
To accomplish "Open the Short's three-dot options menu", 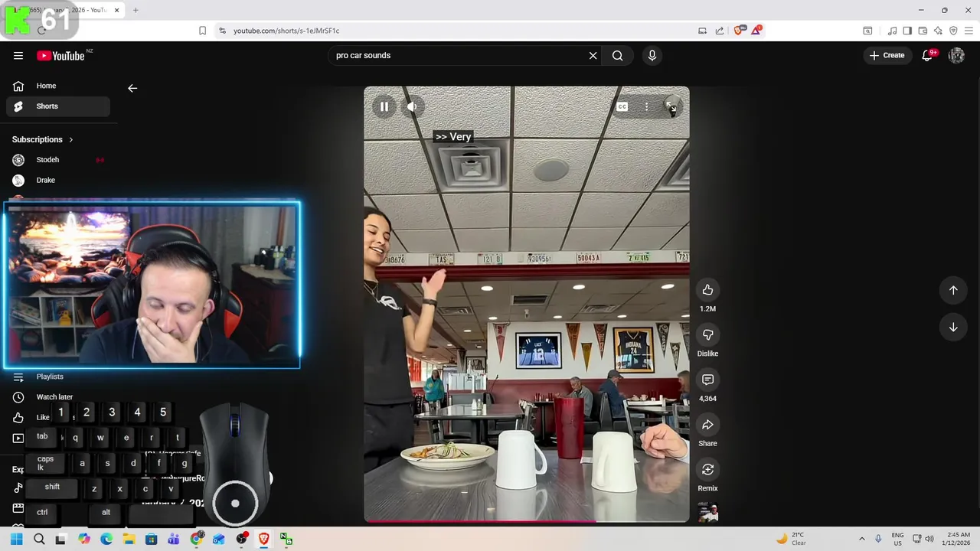I will (x=647, y=107).
